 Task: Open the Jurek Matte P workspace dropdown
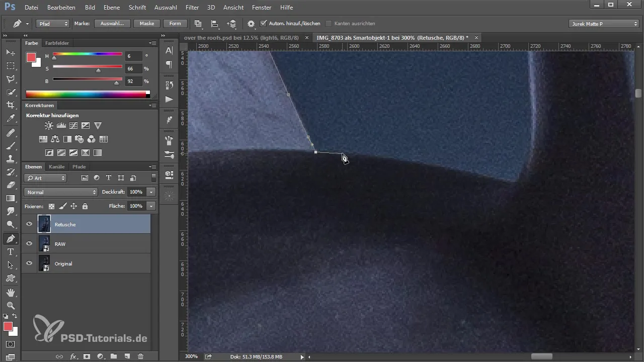pos(604,24)
